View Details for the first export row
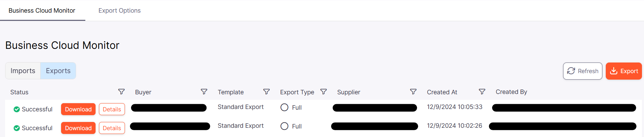The image size is (644, 137). [x=112, y=109]
